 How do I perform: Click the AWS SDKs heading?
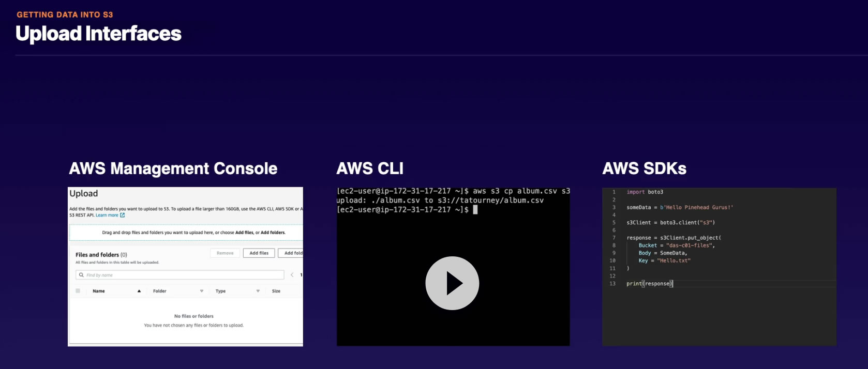tap(645, 168)
